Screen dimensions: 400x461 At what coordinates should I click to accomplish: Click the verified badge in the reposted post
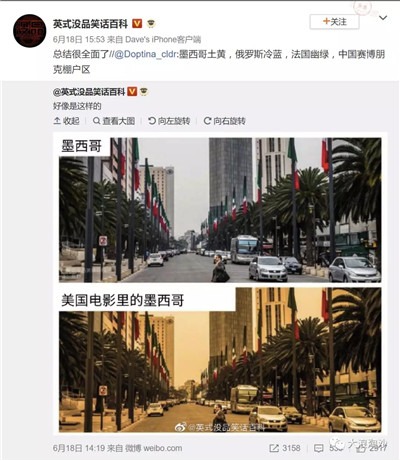tap(132, 91)
